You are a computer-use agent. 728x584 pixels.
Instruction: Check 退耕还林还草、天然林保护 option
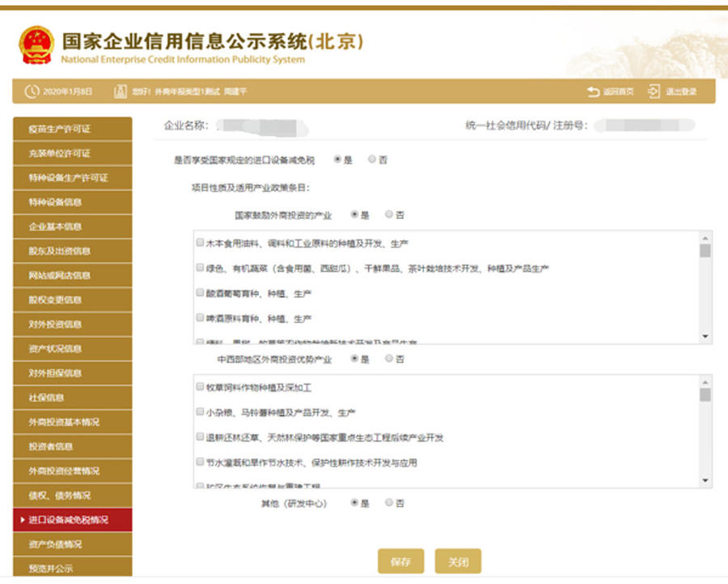pos(200,436)
